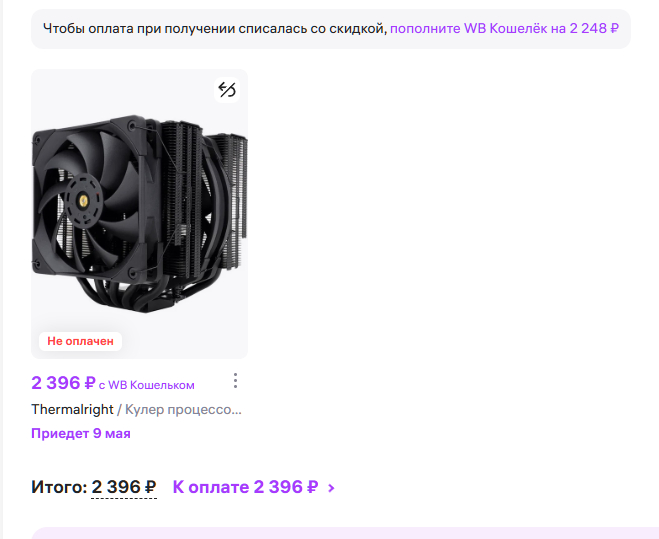Click the non-returnable crossed-arrows icon on product

pos(227,90)
